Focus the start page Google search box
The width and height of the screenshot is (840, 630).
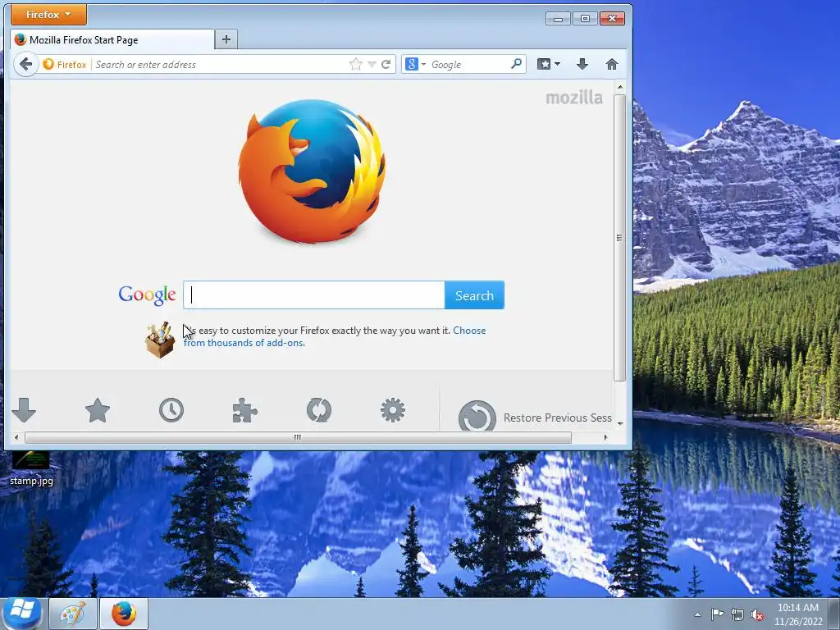pyautogui.click(x=314, y=295)
